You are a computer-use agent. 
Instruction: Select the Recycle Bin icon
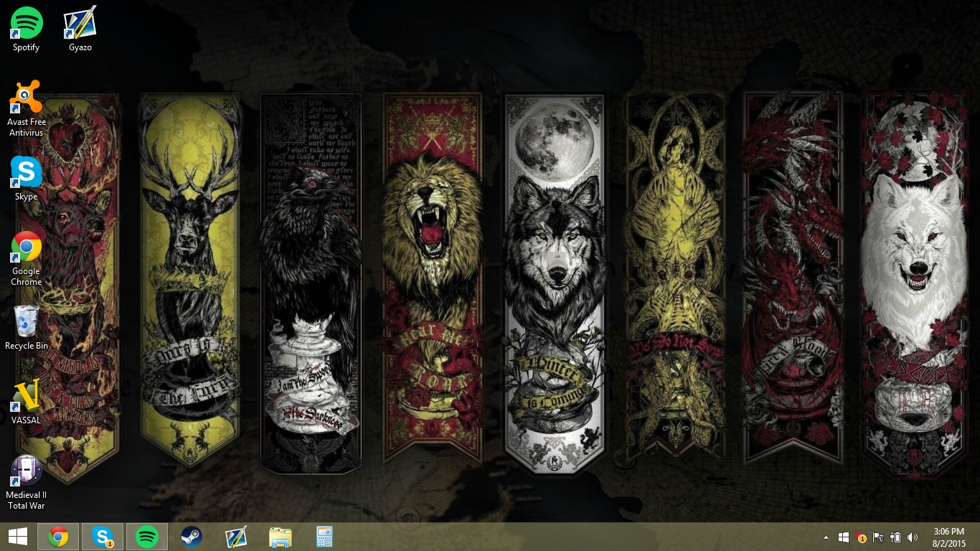pyautogui.click(x=27, y=328)
